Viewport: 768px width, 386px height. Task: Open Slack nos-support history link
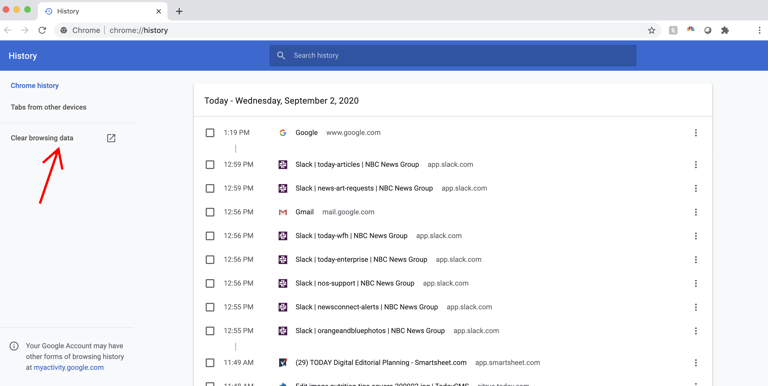click(355, 283)
